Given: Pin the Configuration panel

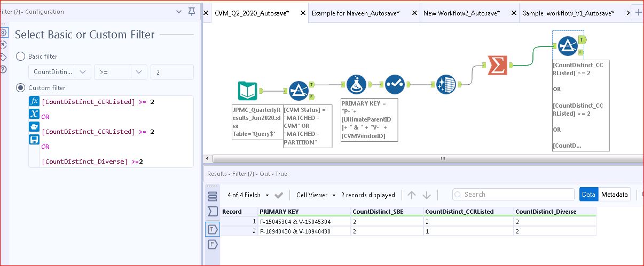Looking at the screenshot, I should click(x=192, y=12).
